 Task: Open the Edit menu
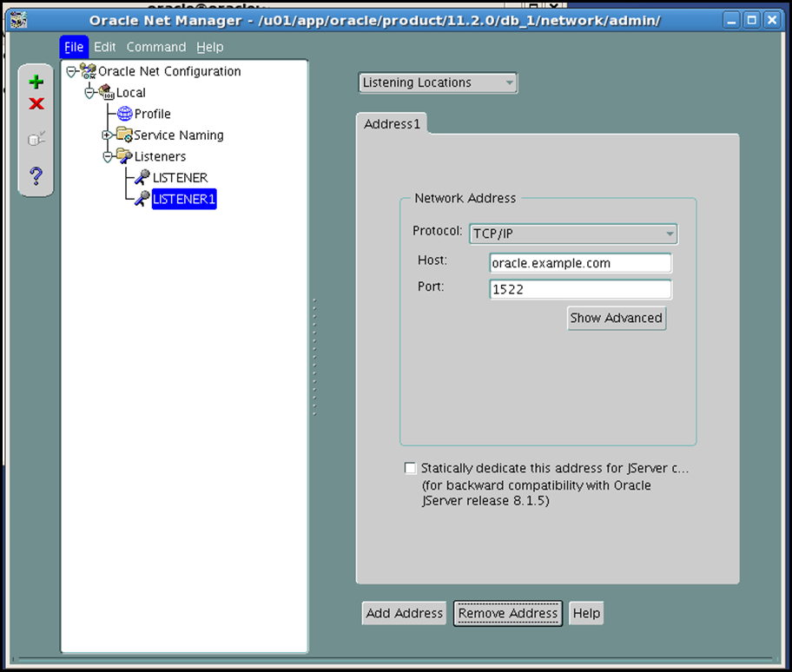pos(104,47)
